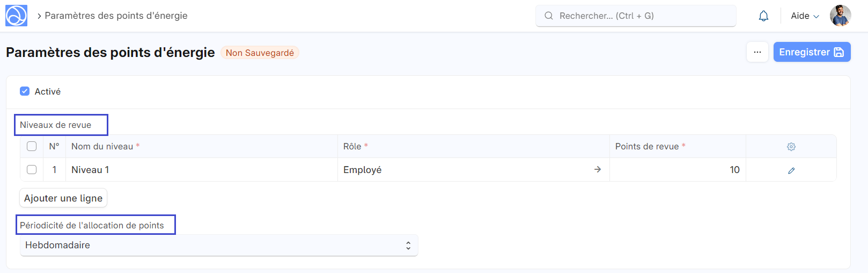Open the user avatar menu
Image resolution: width=868 pixels, height=273 pixels.
(x=840, y=16)
